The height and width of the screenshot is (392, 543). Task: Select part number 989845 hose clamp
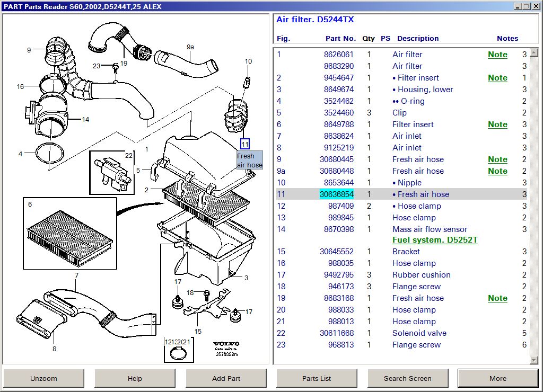(x=341, y=218)
